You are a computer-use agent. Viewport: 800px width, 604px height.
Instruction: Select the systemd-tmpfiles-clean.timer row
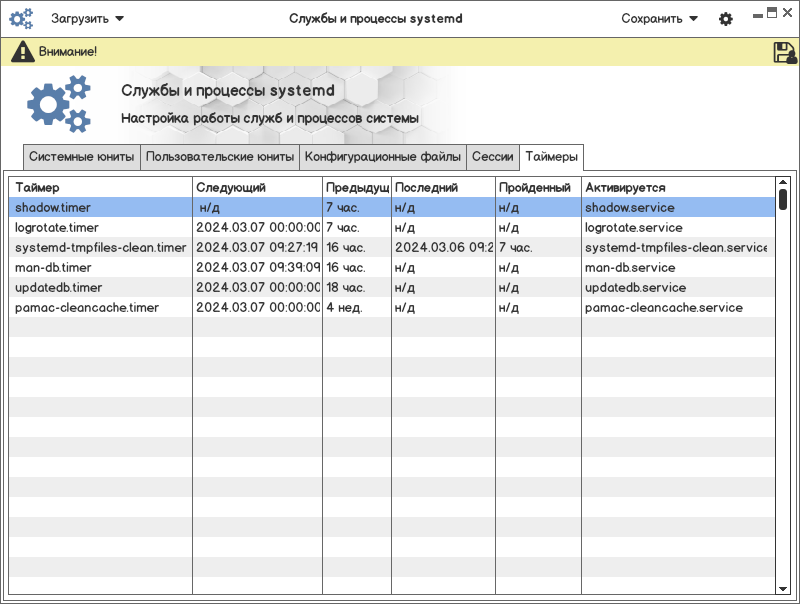[100, 248]
